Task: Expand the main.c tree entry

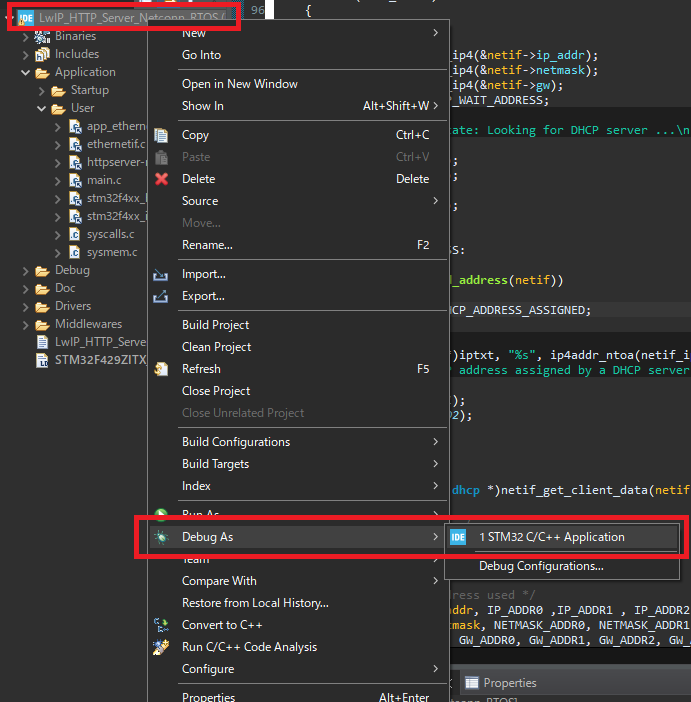Action: pyautogui.click(x=58, y=180)
